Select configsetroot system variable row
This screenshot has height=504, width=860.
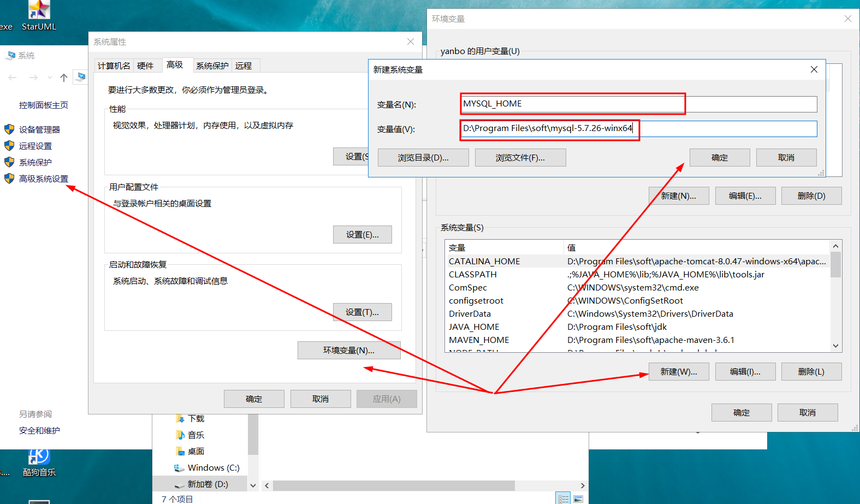tap(637, 300)
